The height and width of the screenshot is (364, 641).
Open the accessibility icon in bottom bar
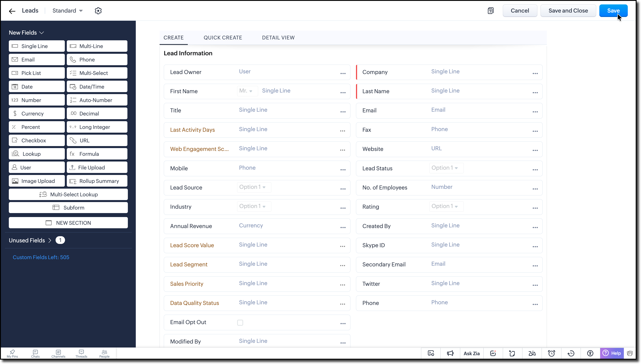pyautogui.click(x=590, y=353)
